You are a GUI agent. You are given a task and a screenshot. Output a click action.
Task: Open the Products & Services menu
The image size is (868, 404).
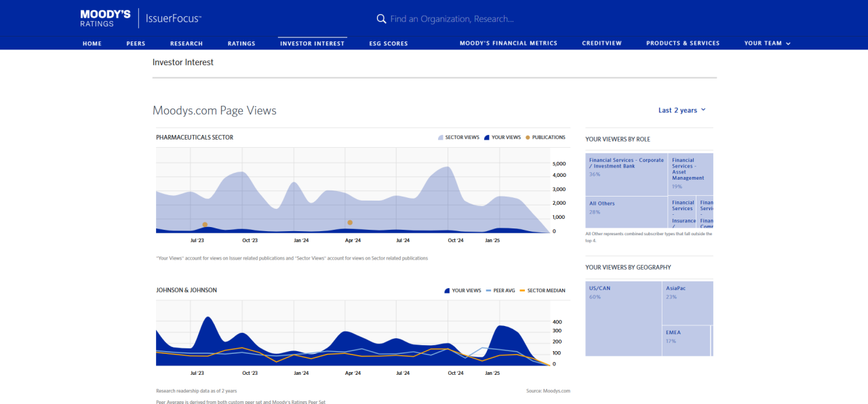pyautogui.click(x=682, y=43)
